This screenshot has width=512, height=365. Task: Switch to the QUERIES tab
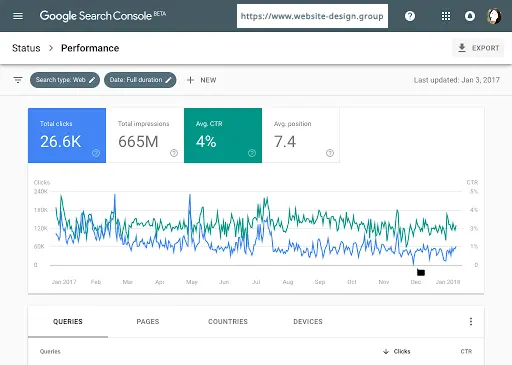click(68, 322)
